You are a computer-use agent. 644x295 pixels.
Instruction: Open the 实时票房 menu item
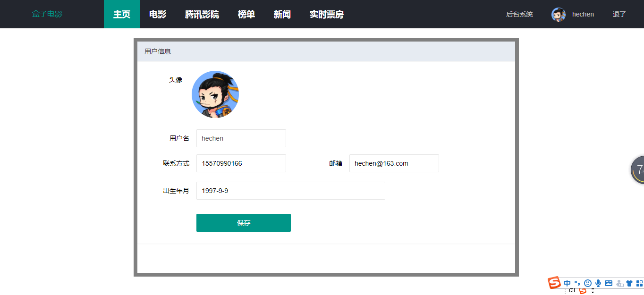327,14
